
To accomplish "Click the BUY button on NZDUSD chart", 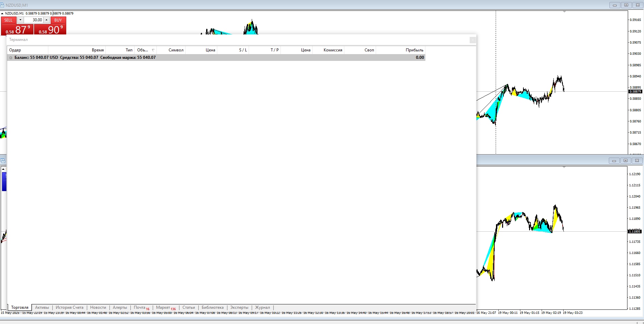I will [58, 20].
